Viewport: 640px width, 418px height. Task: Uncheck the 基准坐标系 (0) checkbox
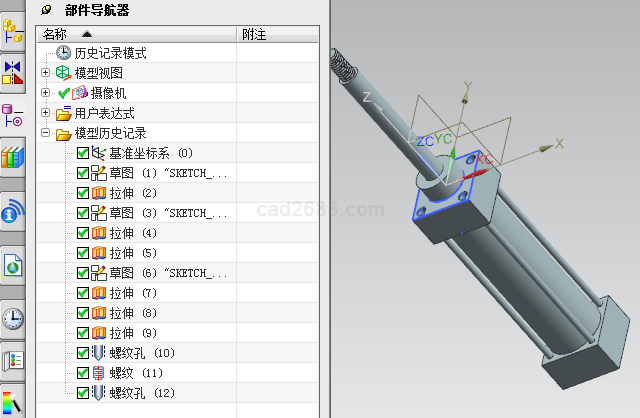[x=83, y=153]
